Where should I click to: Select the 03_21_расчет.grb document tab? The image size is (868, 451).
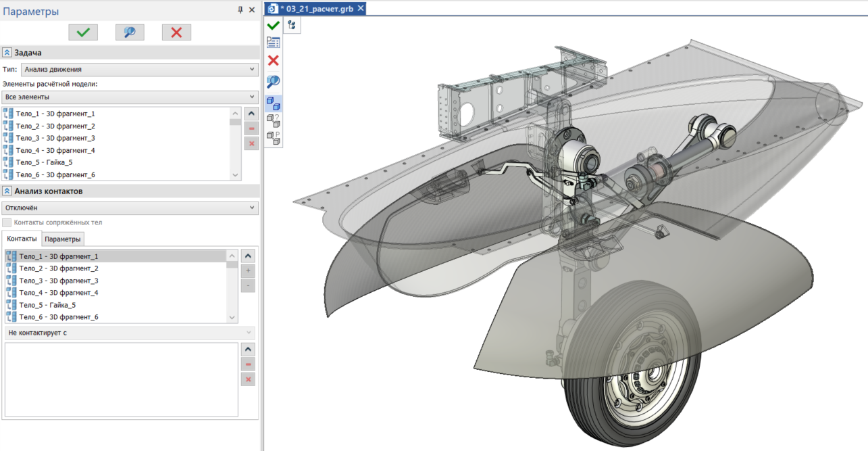(317, 8)
